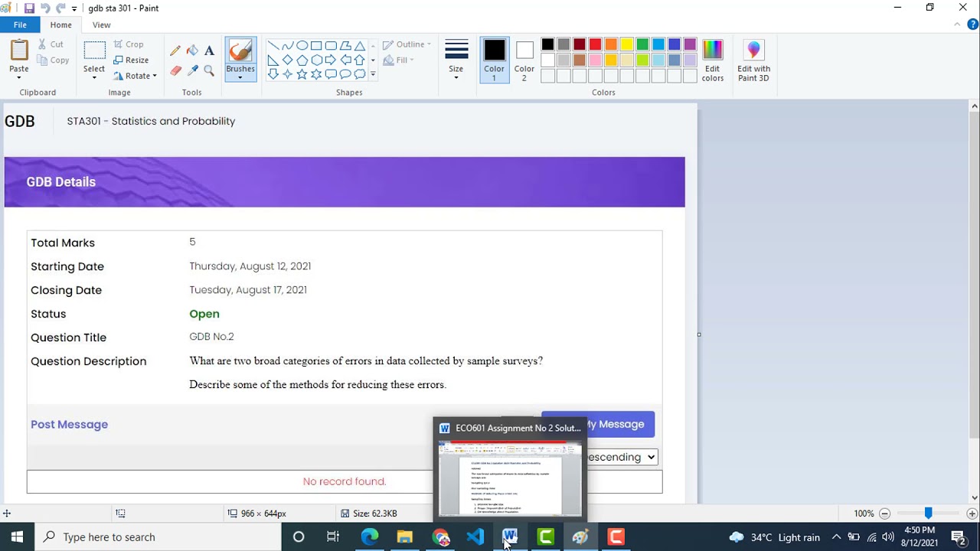Pick the purple color swatch
This screenshot has width=980, height=551.
coord(690,44)
